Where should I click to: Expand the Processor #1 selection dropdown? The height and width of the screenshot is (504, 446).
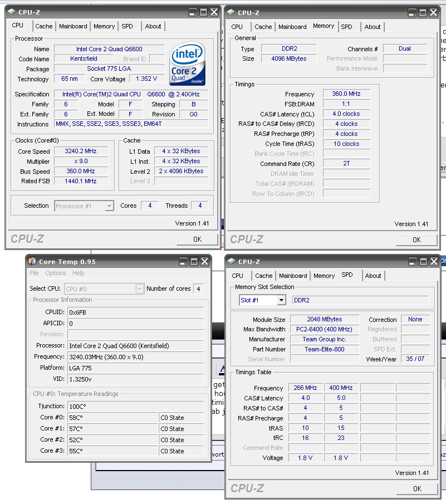pos(109,205)
